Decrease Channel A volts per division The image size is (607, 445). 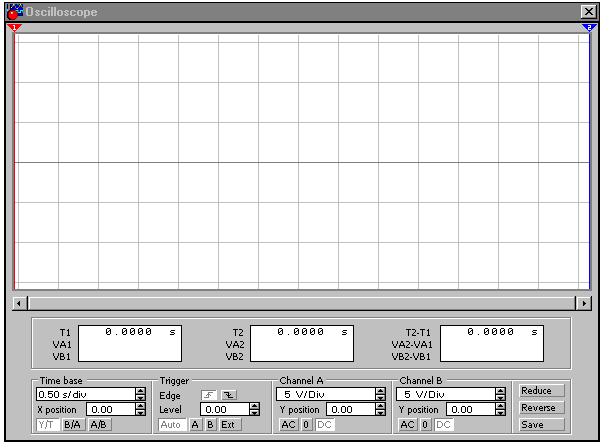tap(381, 398)
